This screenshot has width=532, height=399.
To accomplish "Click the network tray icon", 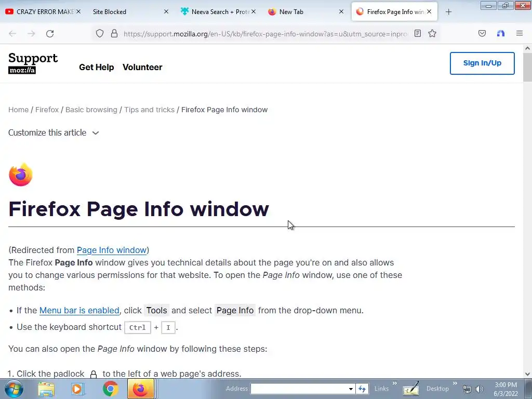I will pyautogui.click(x=467, y=389).
